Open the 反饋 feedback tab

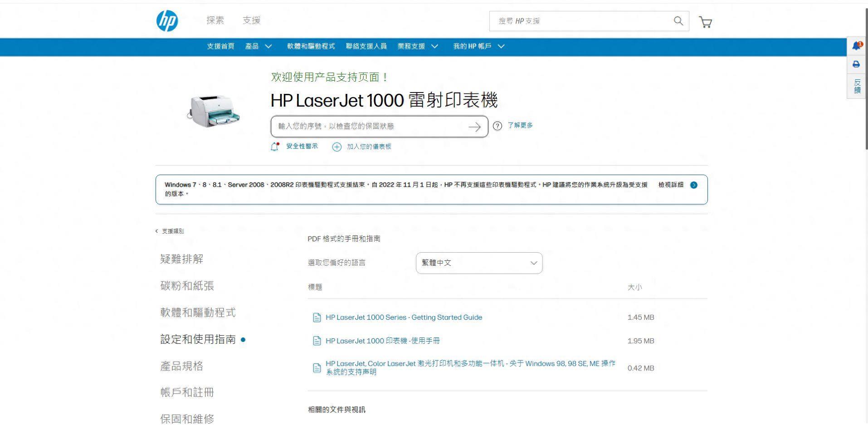(857, 86)
